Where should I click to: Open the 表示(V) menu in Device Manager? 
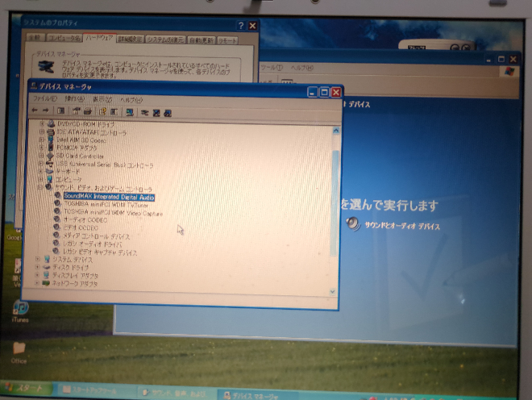[102, 100]
